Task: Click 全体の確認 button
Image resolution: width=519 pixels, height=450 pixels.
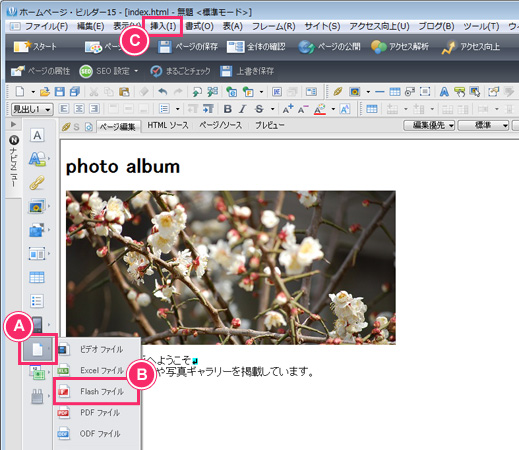Action: point(256,47)
